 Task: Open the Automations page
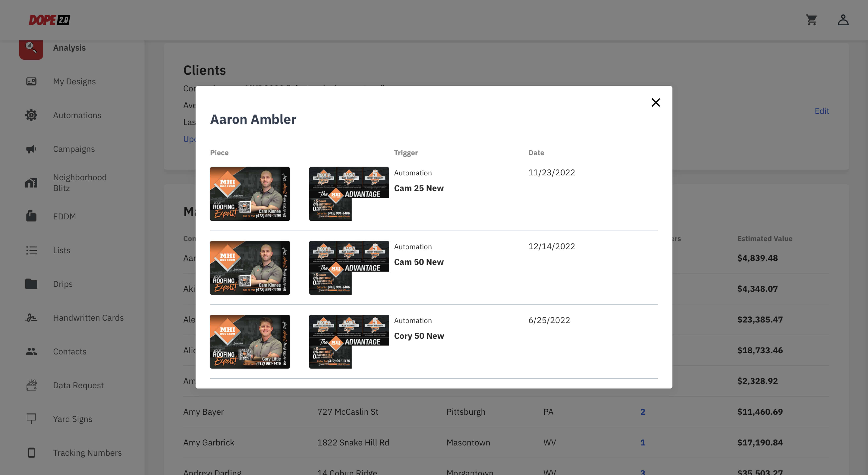click(x=77, y=115)
